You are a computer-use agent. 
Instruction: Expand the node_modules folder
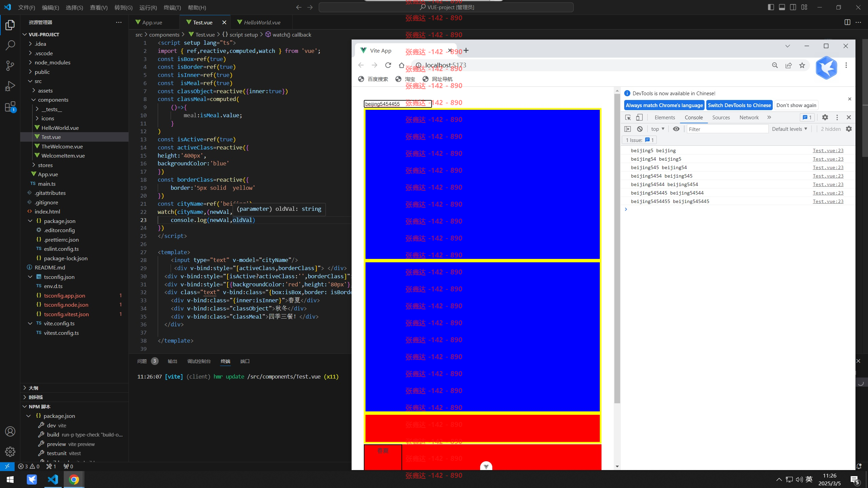(52, 62)
